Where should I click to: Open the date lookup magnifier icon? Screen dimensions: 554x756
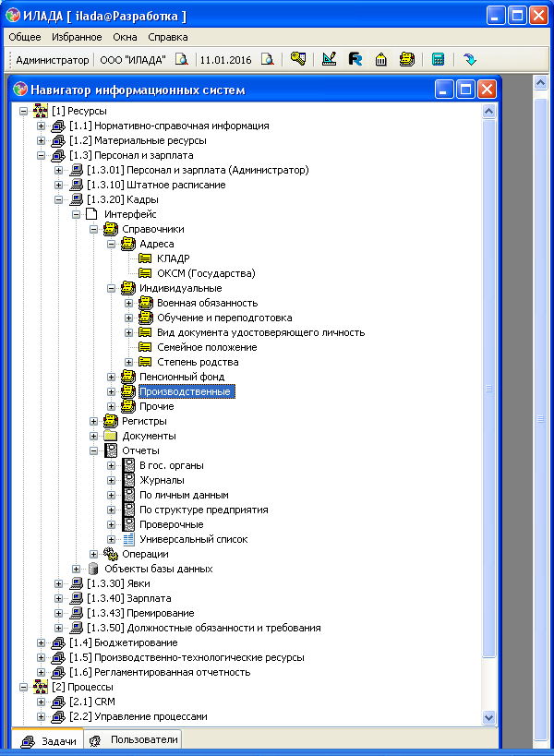point(268,59)
